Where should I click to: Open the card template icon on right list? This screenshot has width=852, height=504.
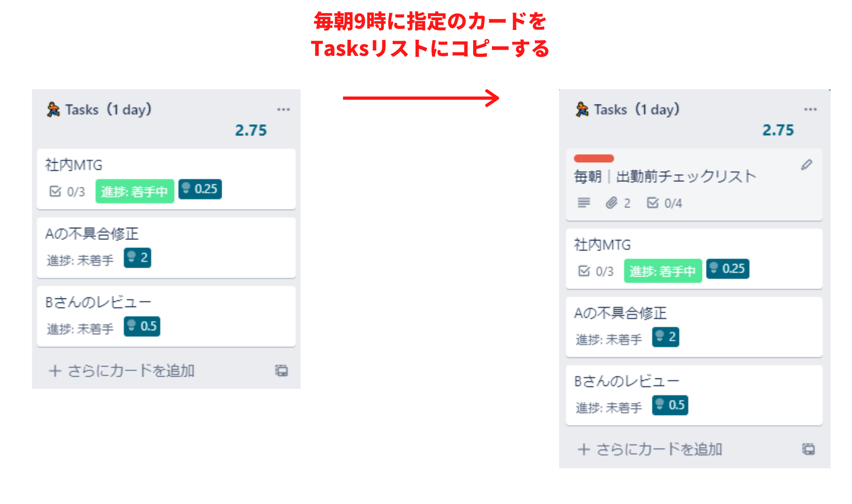click(x=808, y=449)
